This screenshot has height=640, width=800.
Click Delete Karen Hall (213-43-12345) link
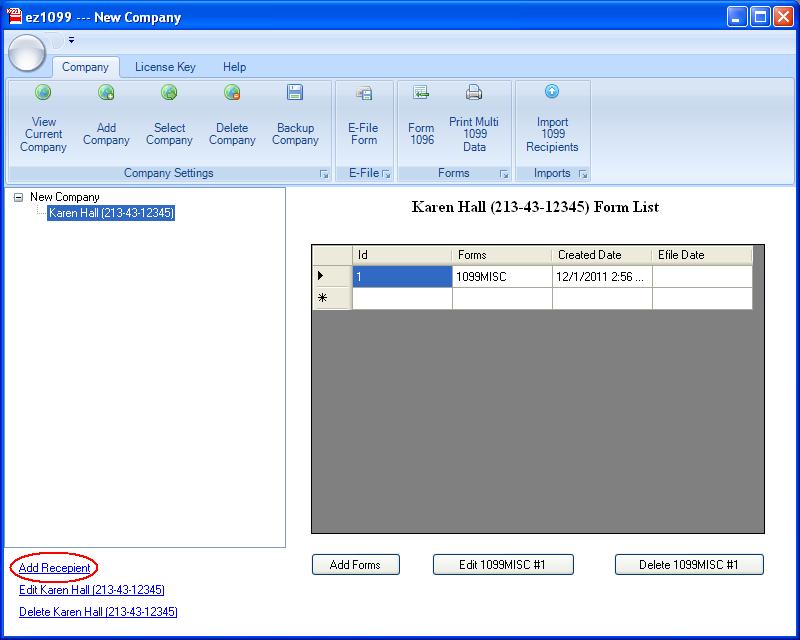coord(98,611)
